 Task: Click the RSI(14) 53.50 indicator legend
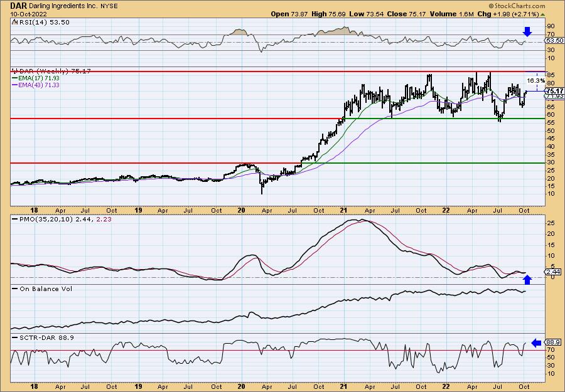point(40,23)
